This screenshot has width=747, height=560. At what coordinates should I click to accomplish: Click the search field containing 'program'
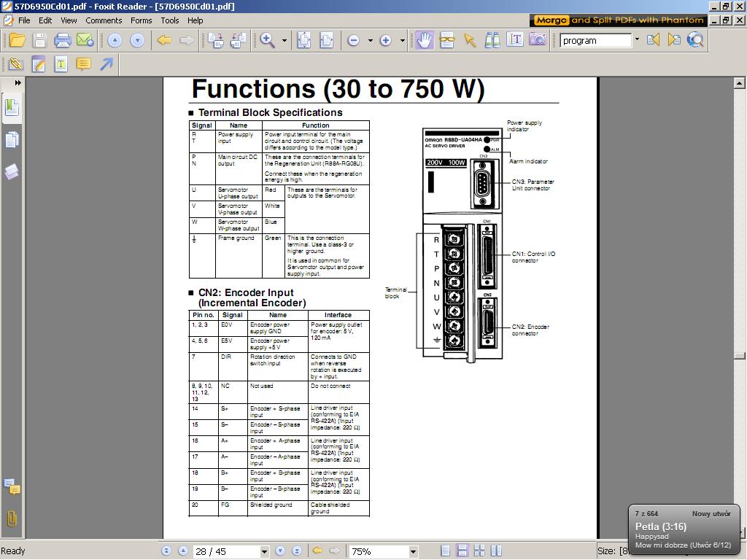click(x=595, y=41)
